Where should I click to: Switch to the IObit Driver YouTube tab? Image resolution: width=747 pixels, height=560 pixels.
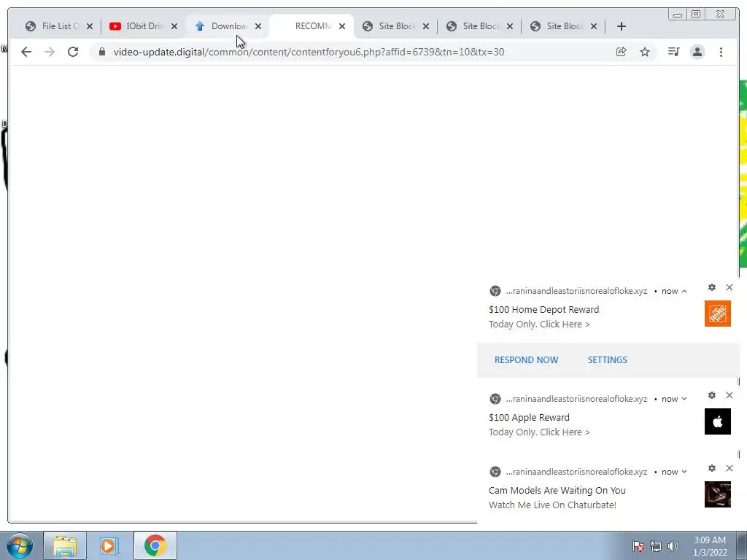coord(137,26)
